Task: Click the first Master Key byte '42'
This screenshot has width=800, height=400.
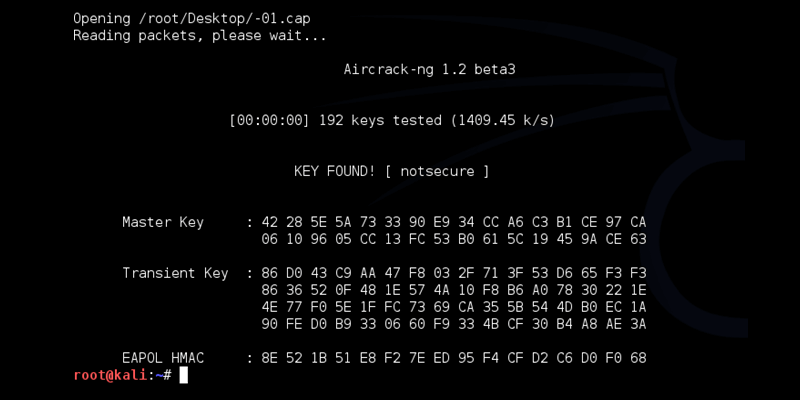Action: 269,222
